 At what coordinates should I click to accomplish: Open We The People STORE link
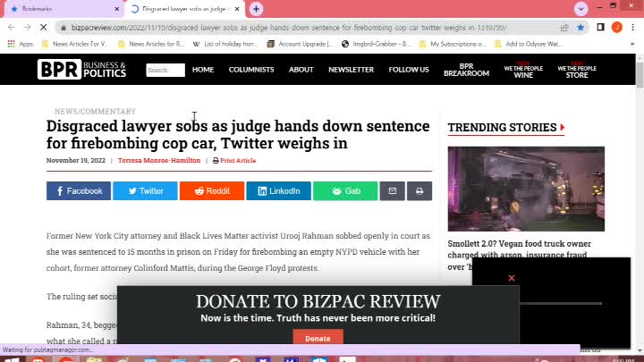click(577, 71)
